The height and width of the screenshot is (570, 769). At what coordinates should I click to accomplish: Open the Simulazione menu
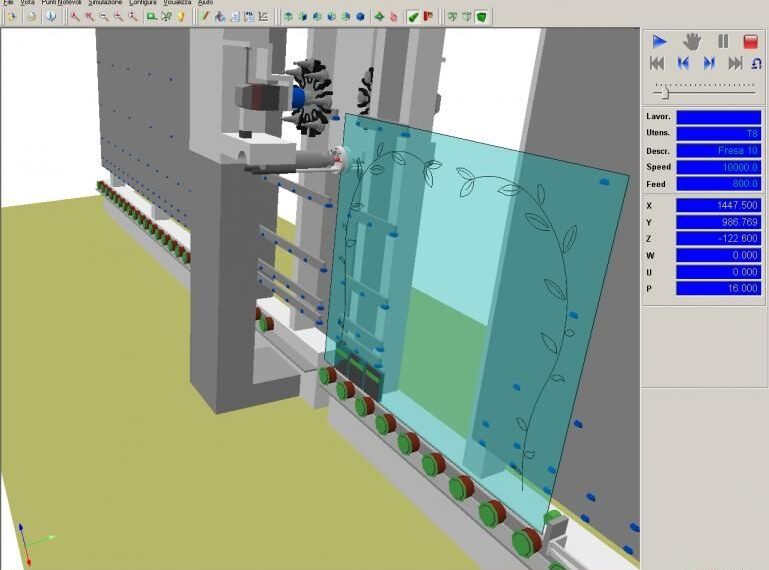coord(105,2)
